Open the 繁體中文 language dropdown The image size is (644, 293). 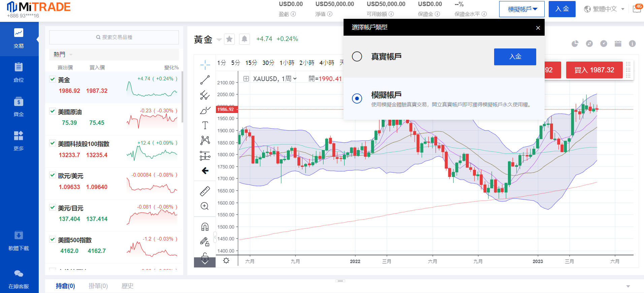[605, 9]
